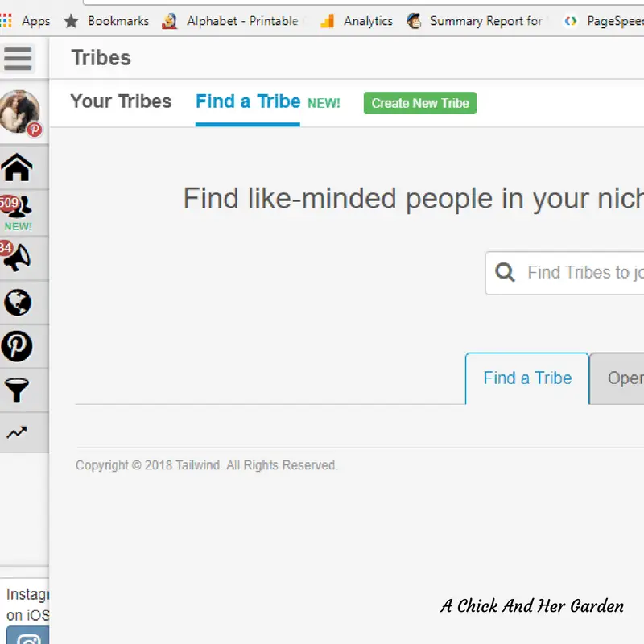Open the trending-line insights icon

[17, 432]
